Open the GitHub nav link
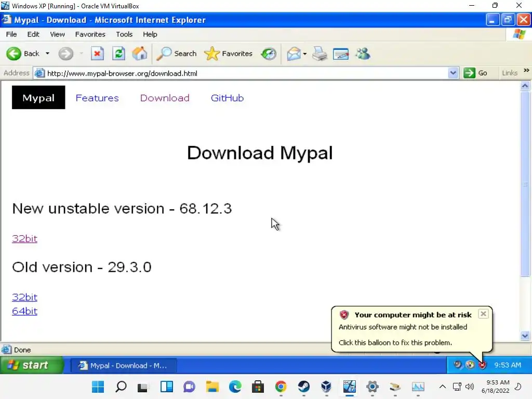 tap(227, 98)
